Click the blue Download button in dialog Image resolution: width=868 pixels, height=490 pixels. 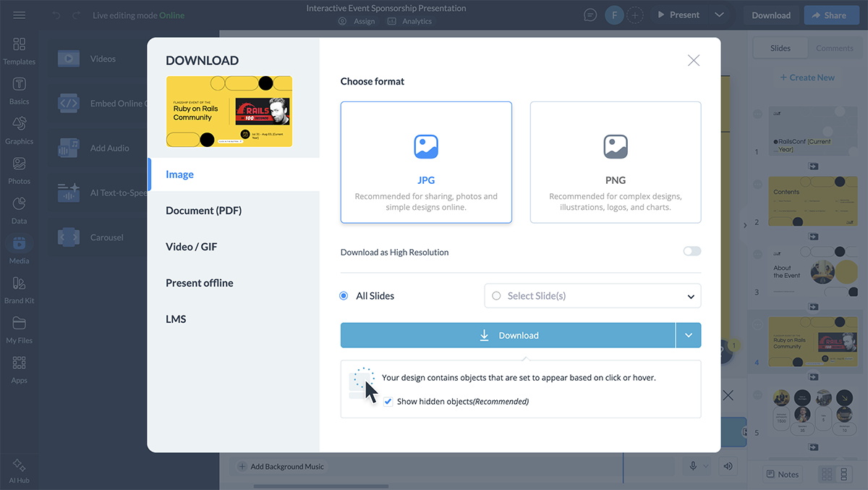[508, 335]
